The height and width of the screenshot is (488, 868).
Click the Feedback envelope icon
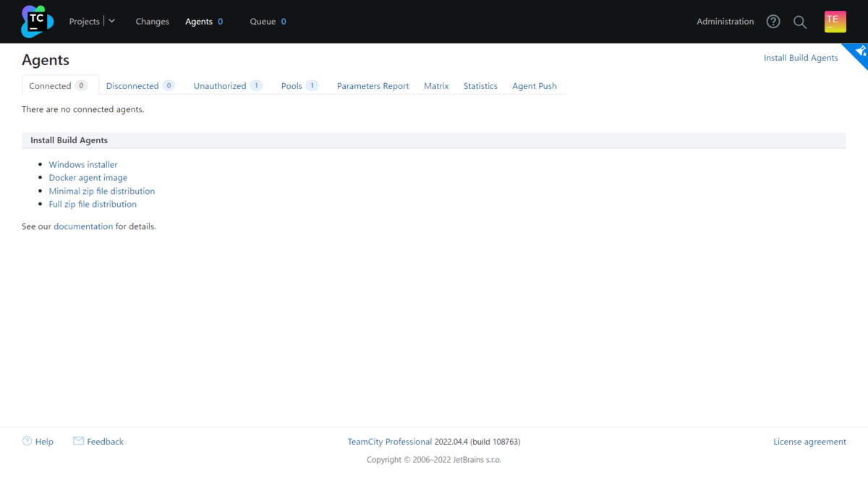click(78, 441)
